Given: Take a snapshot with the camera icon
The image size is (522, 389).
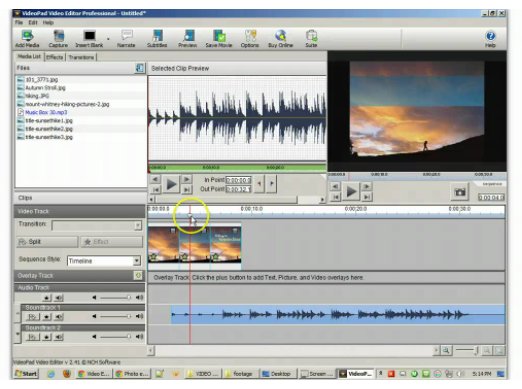Looking at the screenshot, I should [460, 192].
